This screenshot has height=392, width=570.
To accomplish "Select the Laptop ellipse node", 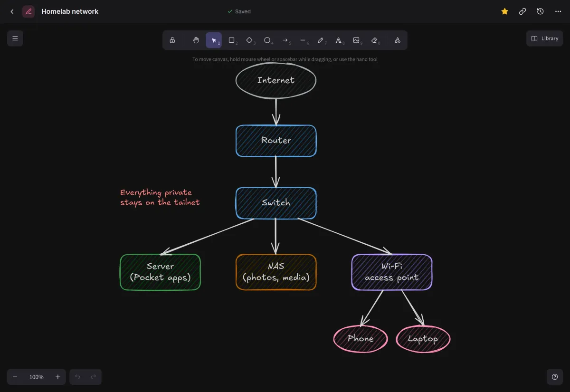I will click(423, 339).
